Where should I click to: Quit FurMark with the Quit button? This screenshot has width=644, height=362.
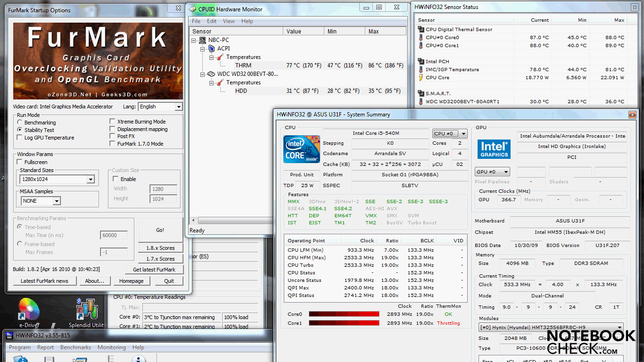169,281
